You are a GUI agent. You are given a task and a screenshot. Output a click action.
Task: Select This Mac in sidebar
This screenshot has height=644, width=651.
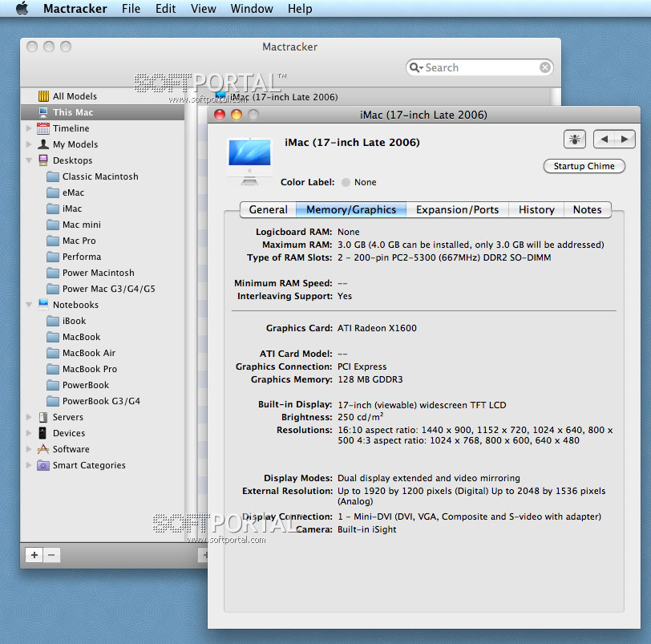(102, 112)
